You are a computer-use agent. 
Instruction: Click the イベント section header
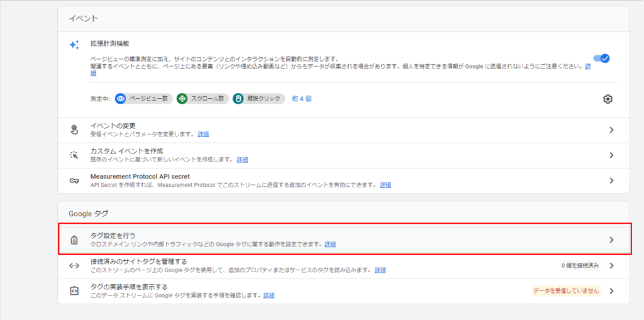(83, 18)
